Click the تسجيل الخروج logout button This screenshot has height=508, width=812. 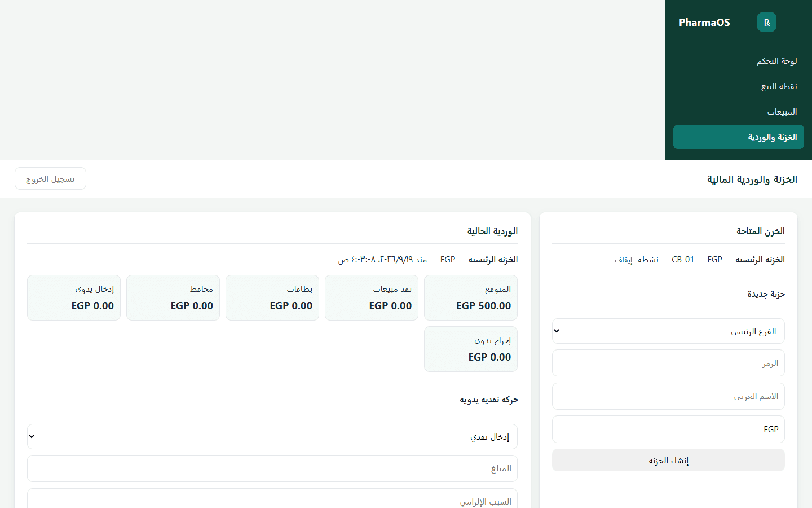(x=50, y=179)
